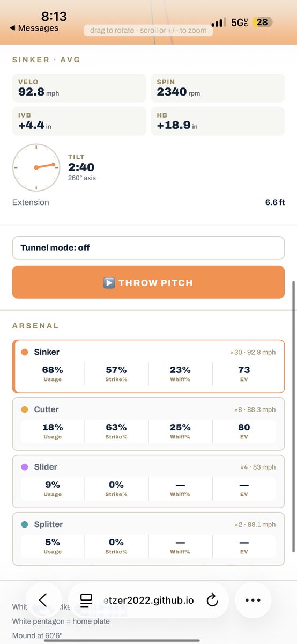Toggle Tunnel mode off button
Screen dimensions: 297x644
148,248
